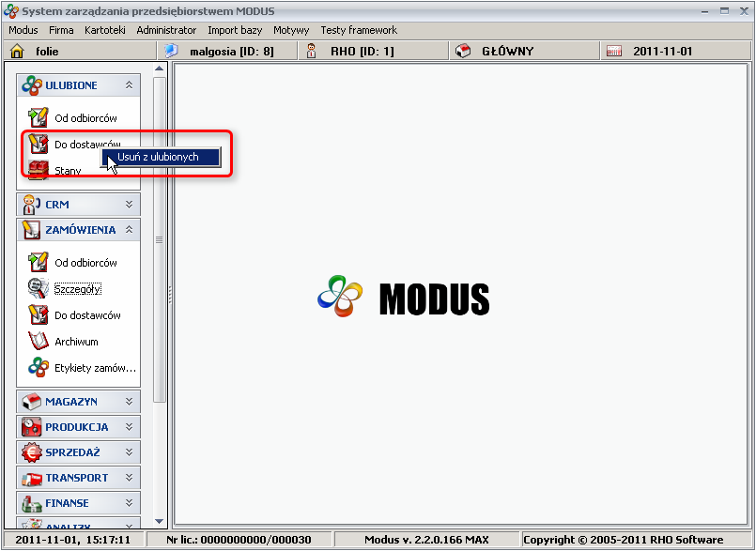The height and width of the screenshot is (551, 756).
Task: Click the ZAMÓWIENIA section icon
Action: pos(32,230)
